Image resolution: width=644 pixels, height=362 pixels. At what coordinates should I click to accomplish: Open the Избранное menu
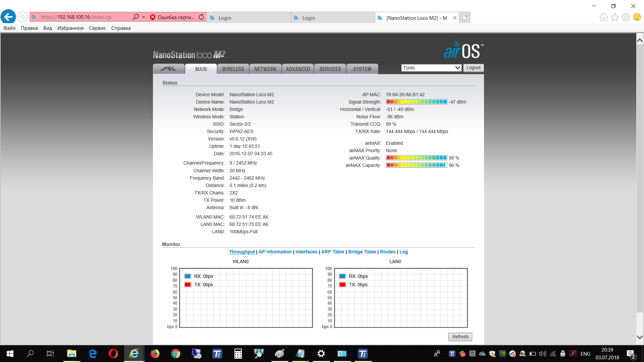[x=70, y=28]
